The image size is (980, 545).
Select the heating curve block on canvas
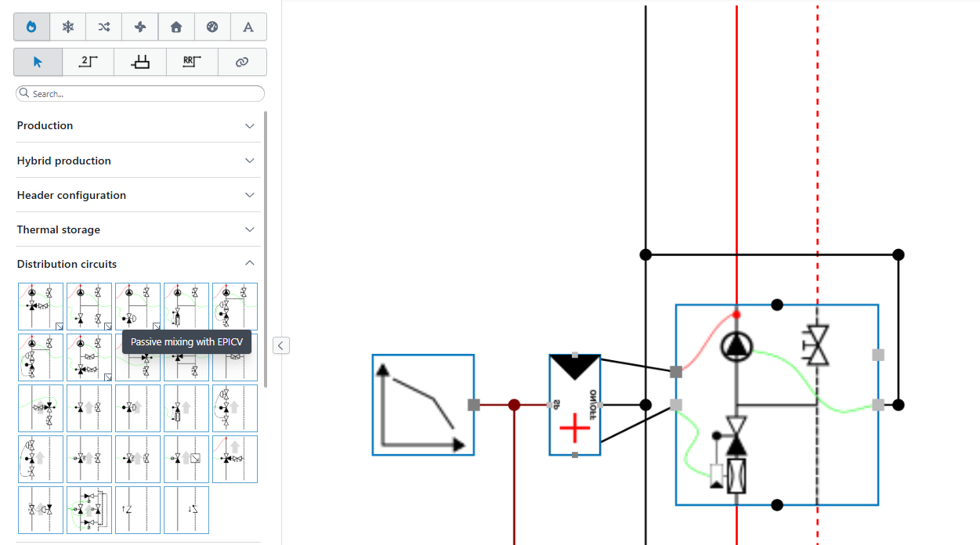pyautogui.click(x=423, y=405)
